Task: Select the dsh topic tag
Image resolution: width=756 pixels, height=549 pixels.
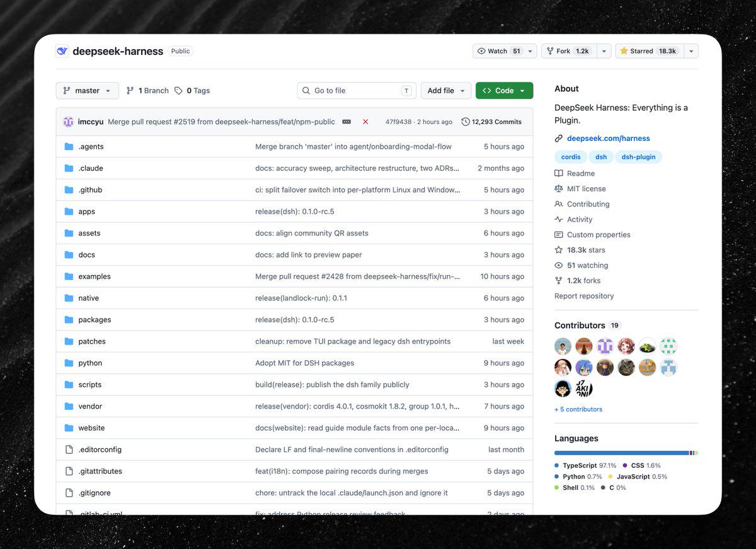Action: [601, 157]
